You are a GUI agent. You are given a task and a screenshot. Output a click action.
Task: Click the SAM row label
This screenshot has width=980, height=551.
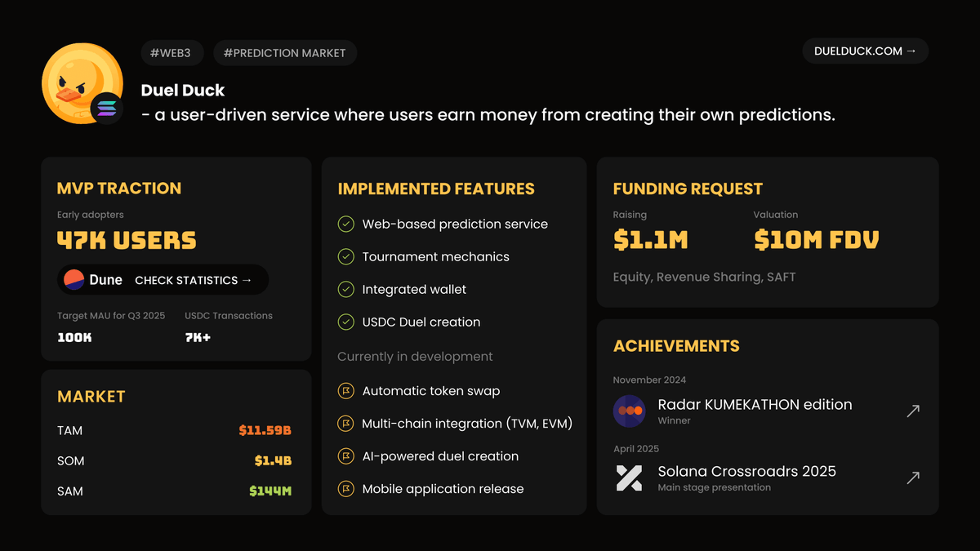[70, 491]
